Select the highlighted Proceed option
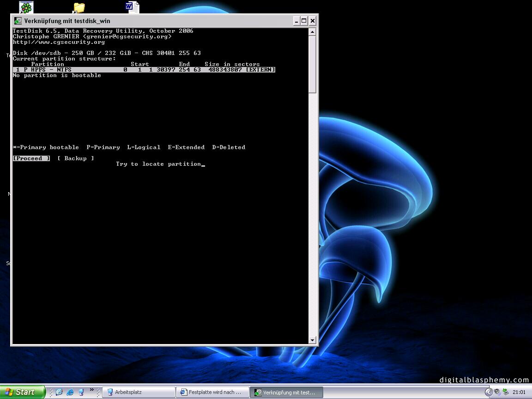Image resolution: width=532 pixels, height=399 pixels. pyautogui.click(x=31, y=158)
